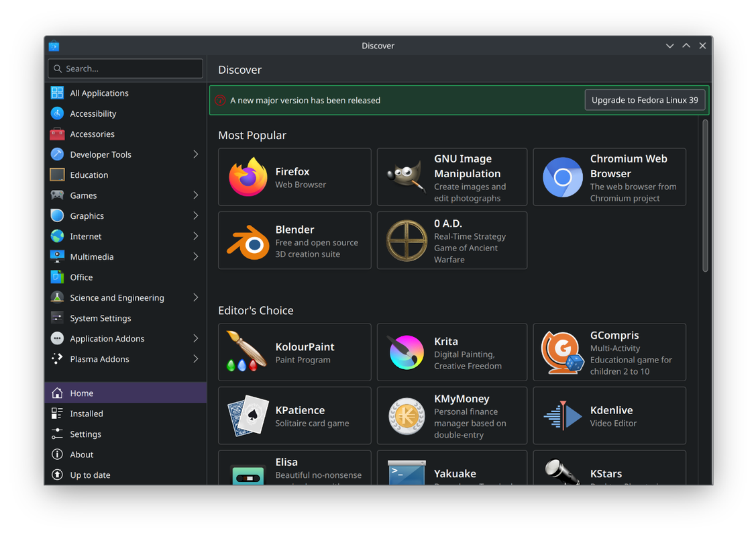Open the About page
The width and height of the screenshot is (756, 537).
[125, 454]
